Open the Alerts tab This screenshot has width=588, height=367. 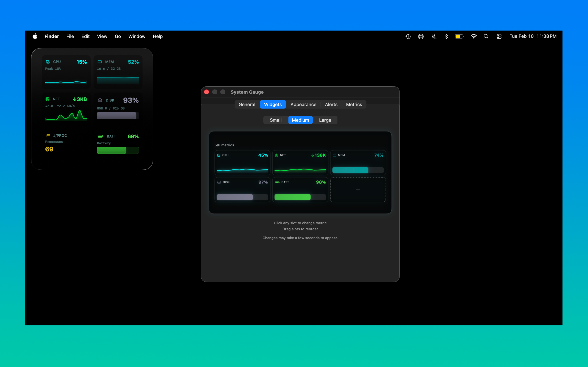tap(331, 104)
